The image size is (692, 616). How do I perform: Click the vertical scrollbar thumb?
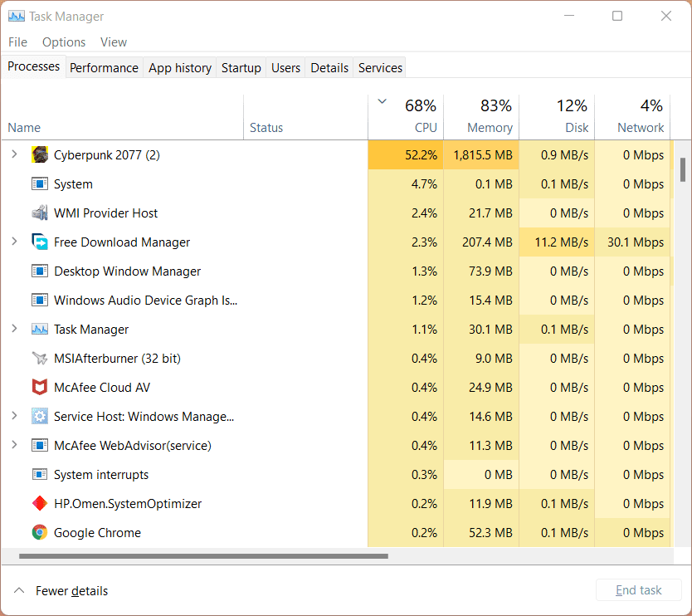point(683,170)
